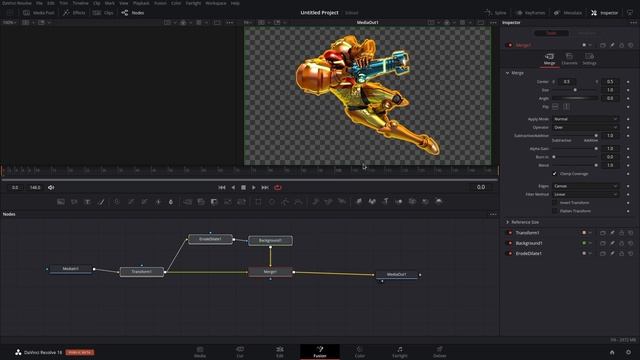Add a Polygon mask from toolbar
The image size is (640, 360).
click(x=285, y=202)
